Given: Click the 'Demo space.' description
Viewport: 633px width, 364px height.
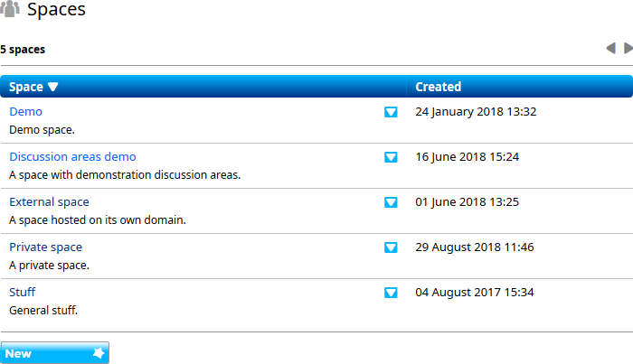Looking at the screenshot, I should 42,130.
